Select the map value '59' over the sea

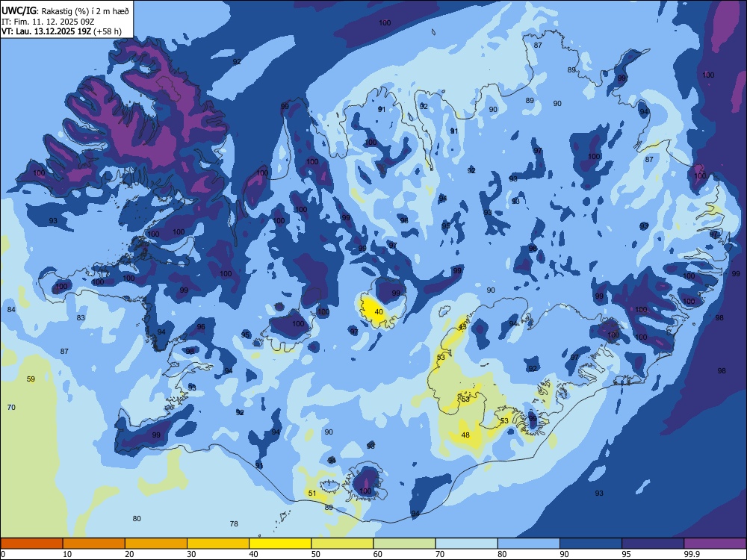click(31, 379)
